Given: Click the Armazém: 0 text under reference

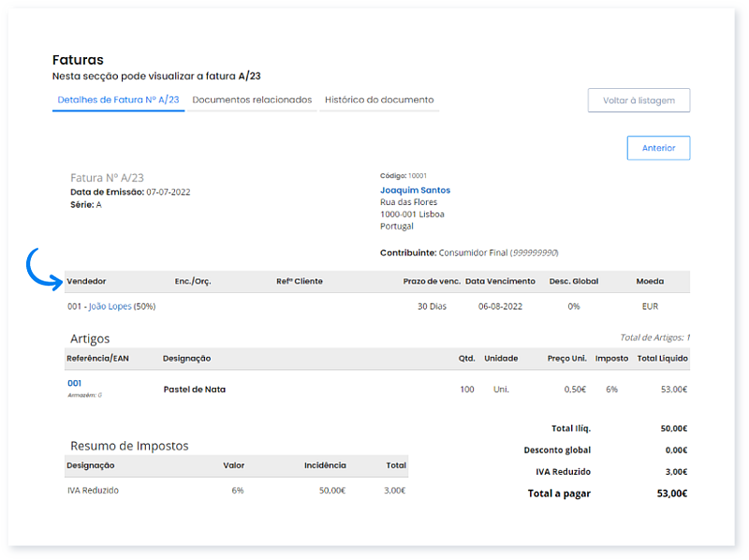Looking at the screenshot, I should [x=84, y=395].
